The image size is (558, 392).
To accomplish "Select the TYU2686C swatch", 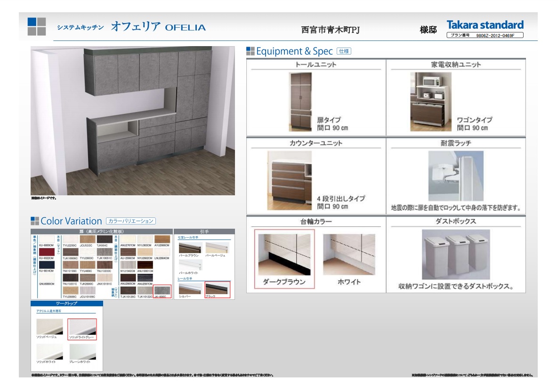I will point(71,290).
